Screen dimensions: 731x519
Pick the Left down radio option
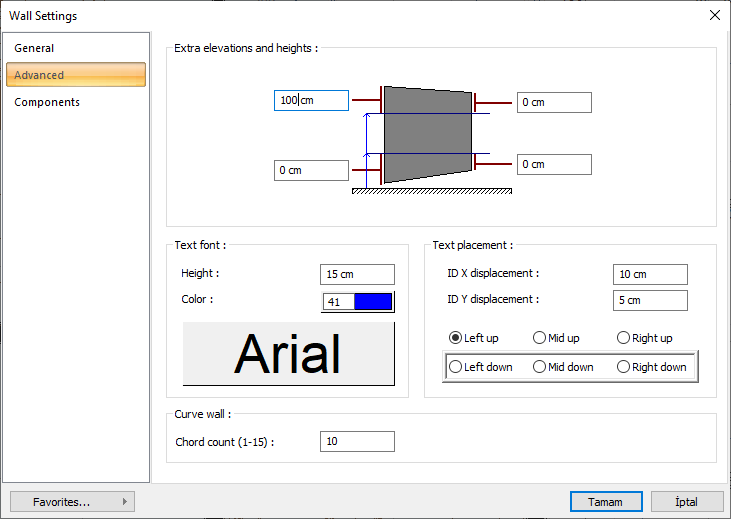coord(457,367)
